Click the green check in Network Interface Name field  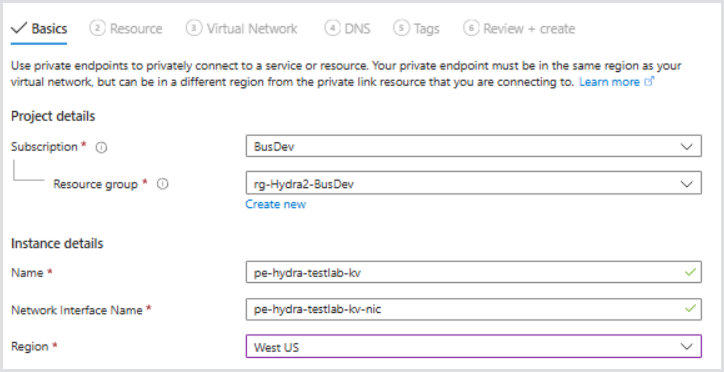click(690, 308)
